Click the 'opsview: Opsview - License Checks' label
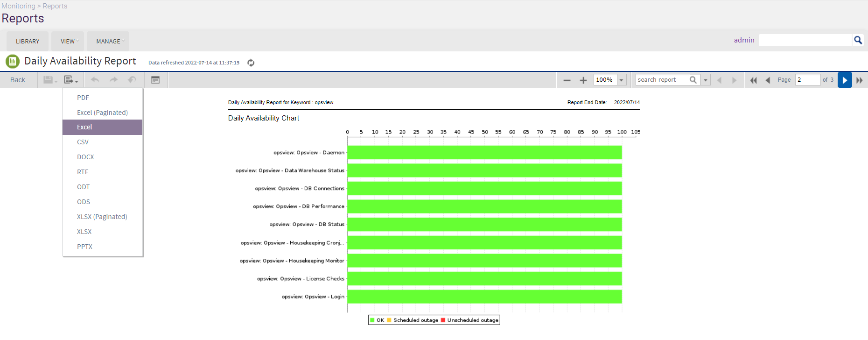 (x=301, y=279)
